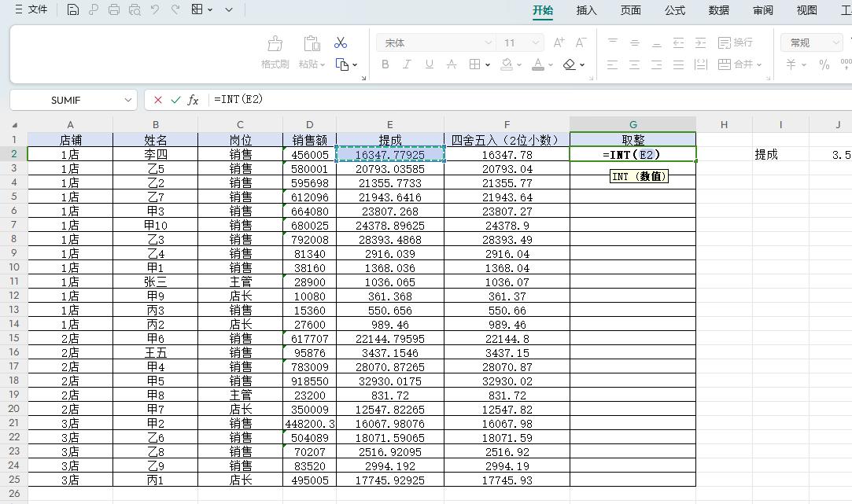Click the Borders grid icon
Viewport: 852px width, 504px height.
tap(474, 64)
